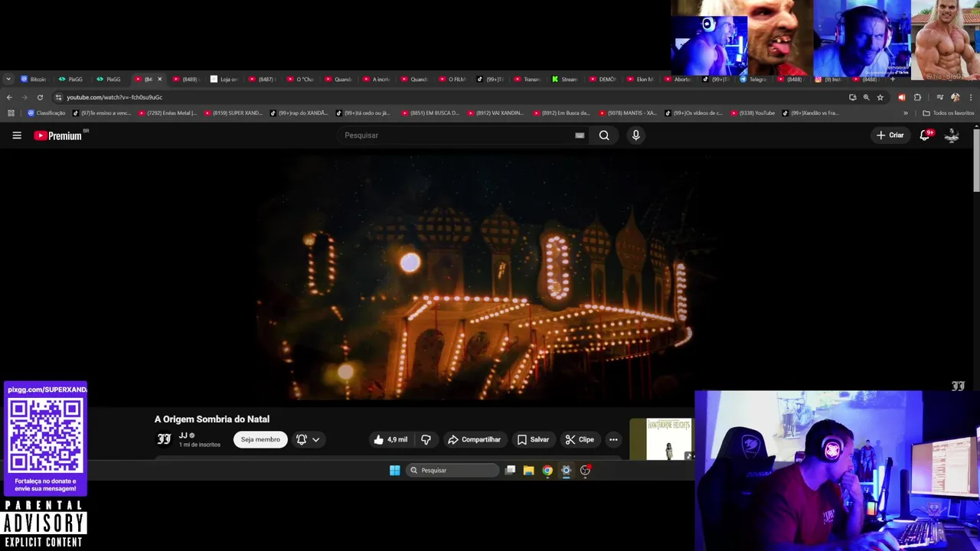Open the on-screen keyboard icon in search box

coord(580,135)
